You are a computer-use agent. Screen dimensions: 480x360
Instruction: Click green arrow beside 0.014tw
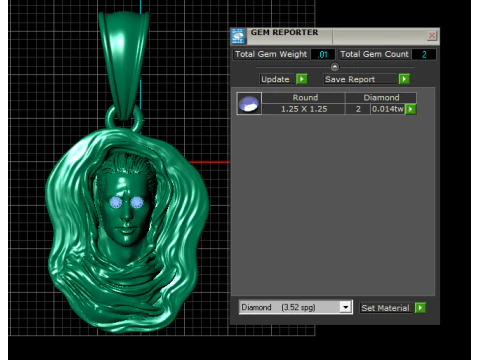[x=411, y=109]
